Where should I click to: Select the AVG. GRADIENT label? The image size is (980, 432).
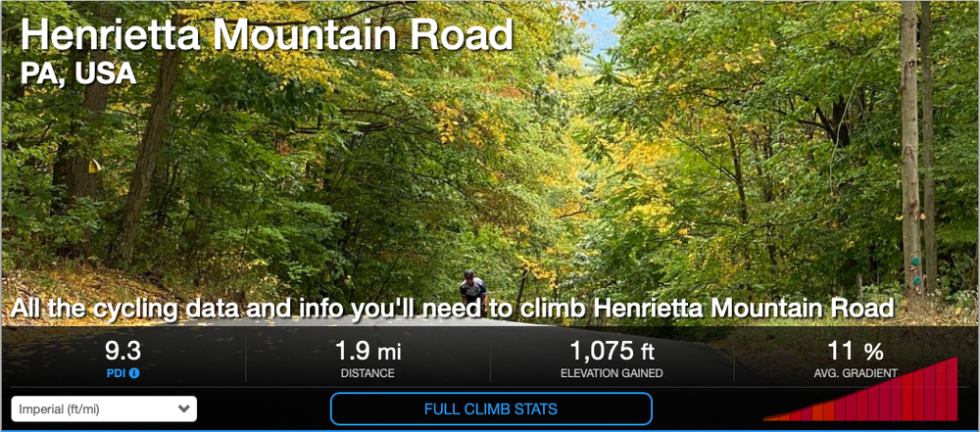tap(855, 374)
